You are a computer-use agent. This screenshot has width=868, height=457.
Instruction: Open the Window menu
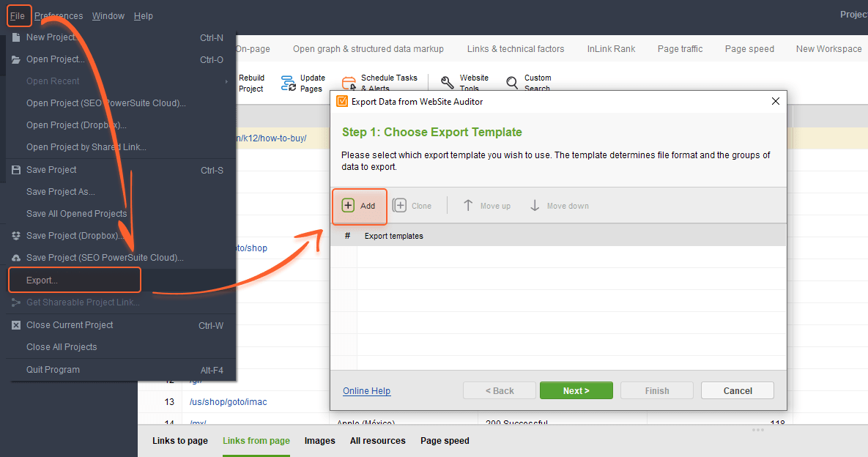108,16
